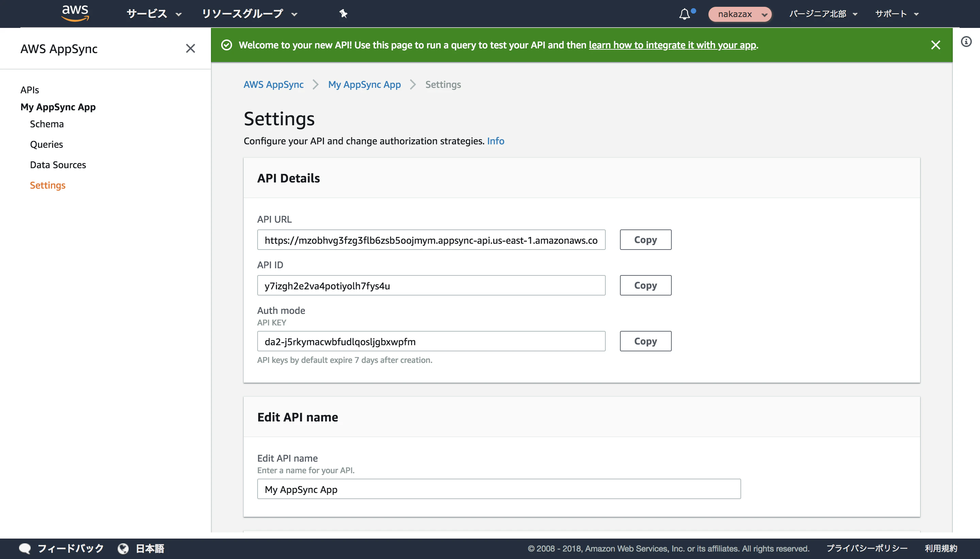Open the nakazax account dropdown

pyautogui.click(x=740, y=14)
